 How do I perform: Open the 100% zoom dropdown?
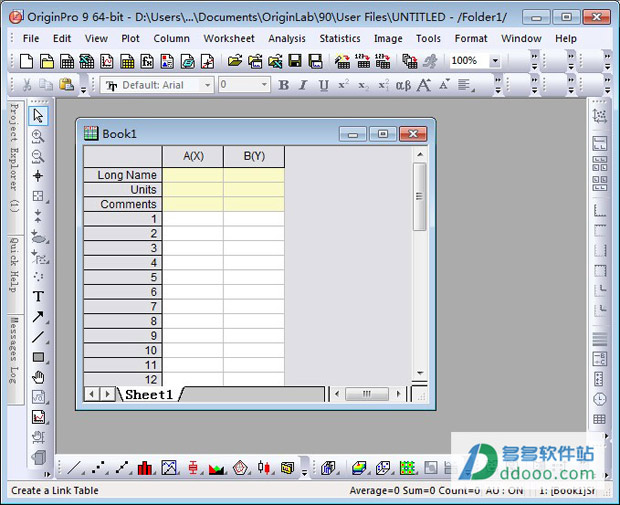coord(495,61)
